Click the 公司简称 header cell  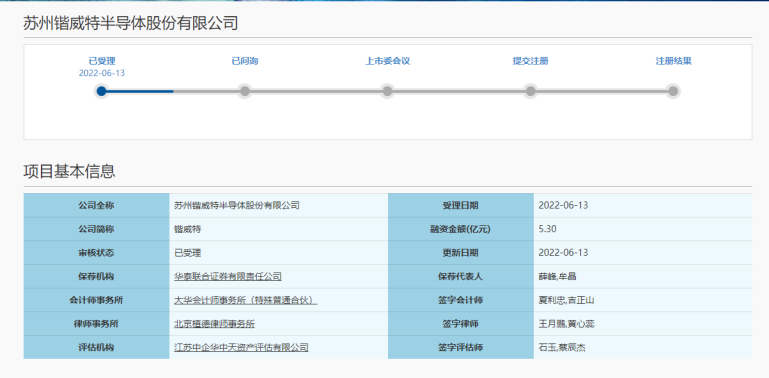point(96,229)
